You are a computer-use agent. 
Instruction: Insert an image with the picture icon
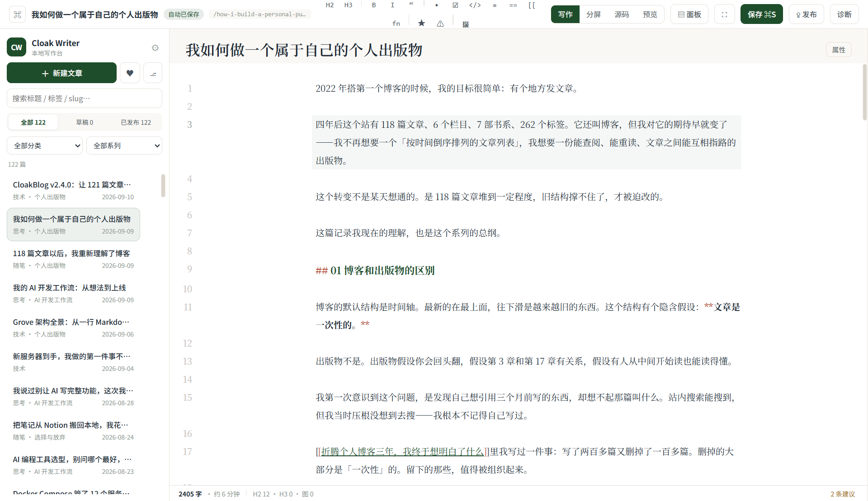point(466,24)
